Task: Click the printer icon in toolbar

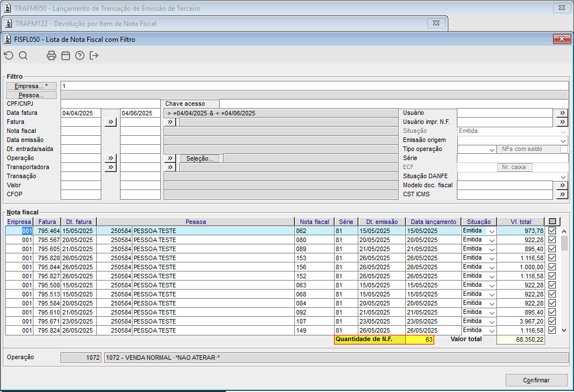Action: tap(52, 55)
